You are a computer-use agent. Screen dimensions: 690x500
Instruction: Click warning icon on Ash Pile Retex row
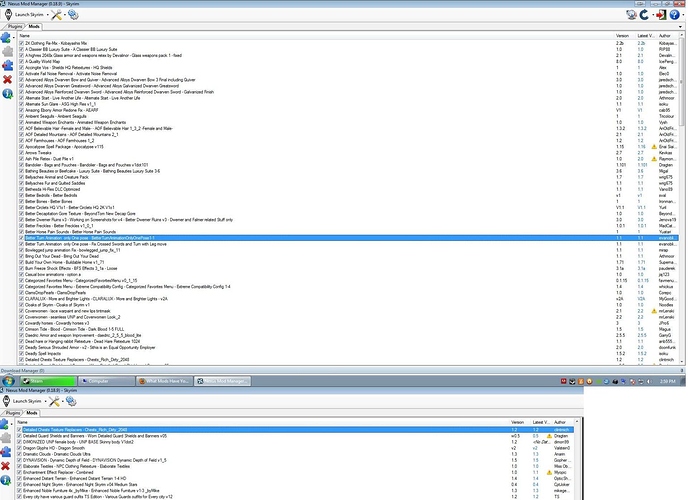(654, 159)
